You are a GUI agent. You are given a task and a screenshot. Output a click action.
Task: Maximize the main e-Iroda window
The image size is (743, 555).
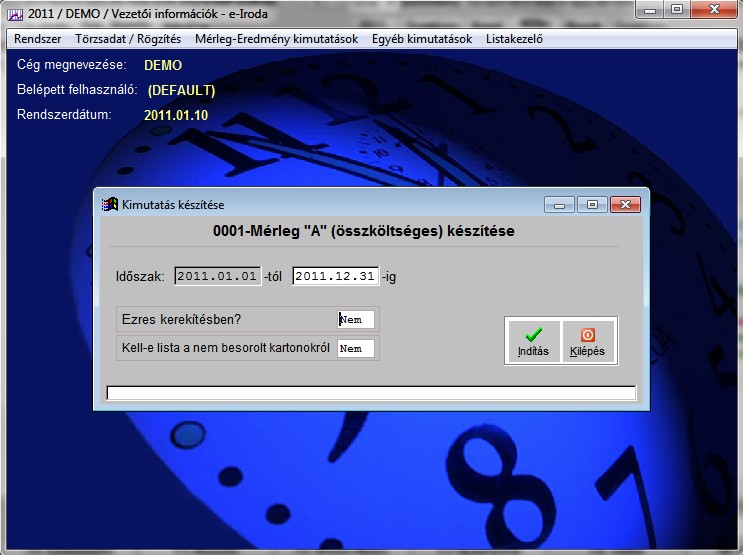[677, 10]
